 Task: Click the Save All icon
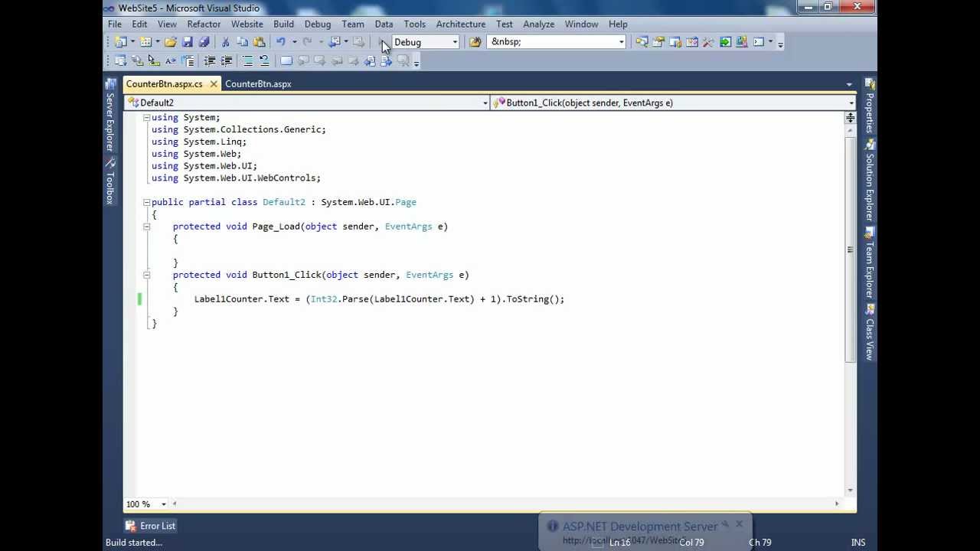(204, 42)
